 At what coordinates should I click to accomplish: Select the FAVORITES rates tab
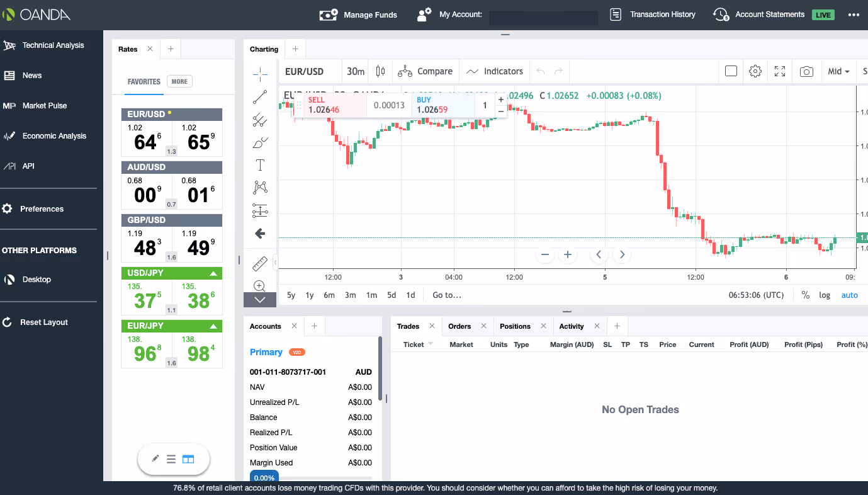click(144, 82)
